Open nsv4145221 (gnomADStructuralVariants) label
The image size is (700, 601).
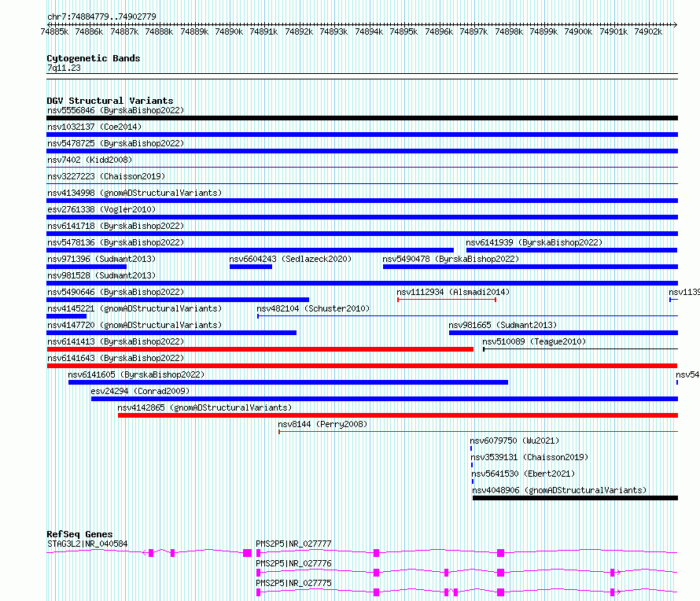click(x=134, y=308)
